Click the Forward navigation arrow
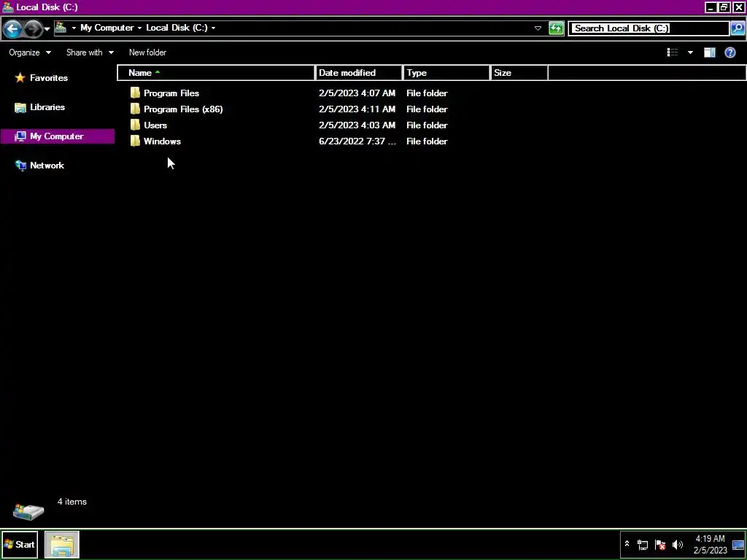The image size is (747, 560). [32, 29]
